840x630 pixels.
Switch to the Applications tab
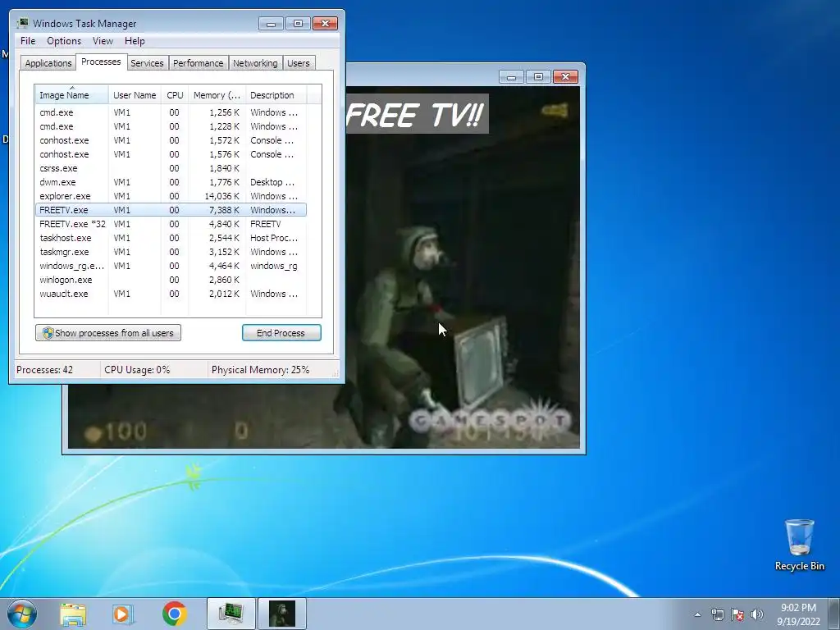point(48,62)
